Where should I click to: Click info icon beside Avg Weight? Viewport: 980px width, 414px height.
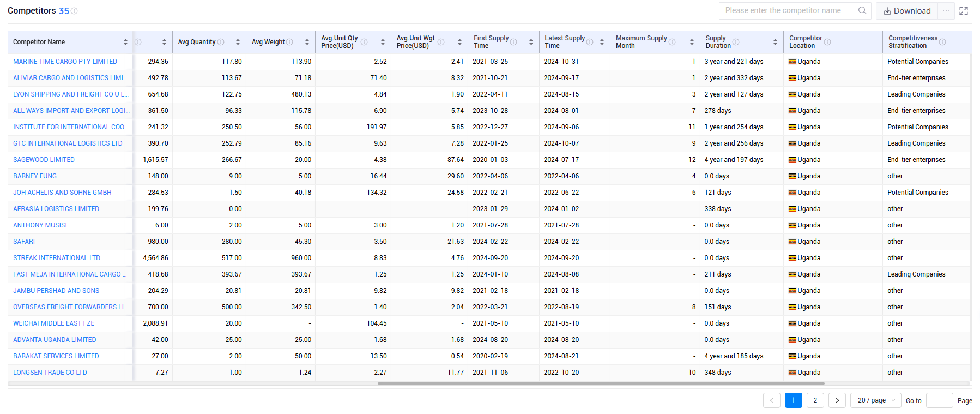click(x=289, y=42)
